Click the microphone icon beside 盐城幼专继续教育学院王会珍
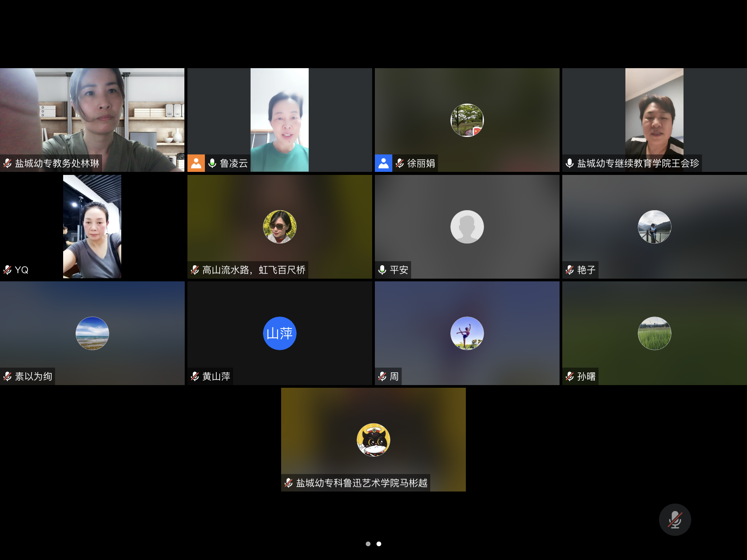Image resolution: width=747 pixels, height=560 pixels. click(x=569, y=164)
